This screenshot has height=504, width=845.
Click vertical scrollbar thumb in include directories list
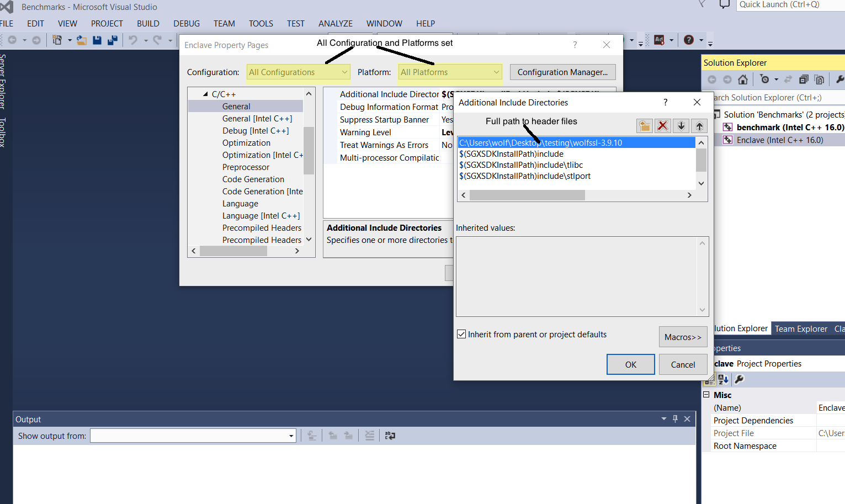[701, 160]
